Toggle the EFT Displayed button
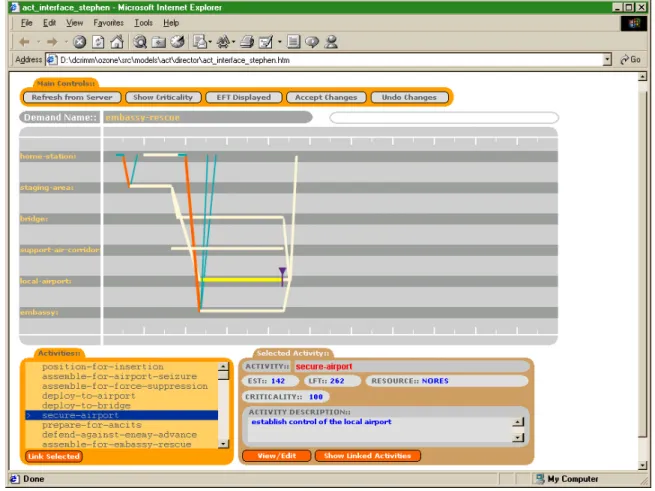The height and width of the screenshot is (491, 655). 244,97
